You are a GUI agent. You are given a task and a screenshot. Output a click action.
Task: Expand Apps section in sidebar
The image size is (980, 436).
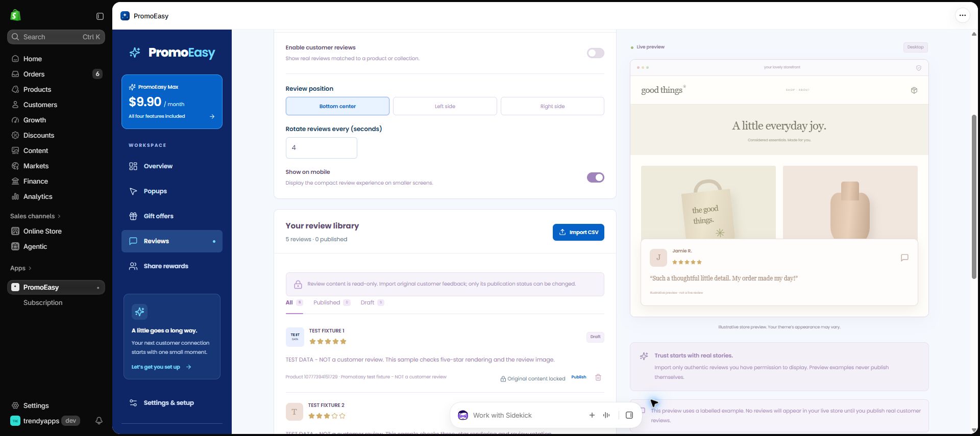pos(20,268)
